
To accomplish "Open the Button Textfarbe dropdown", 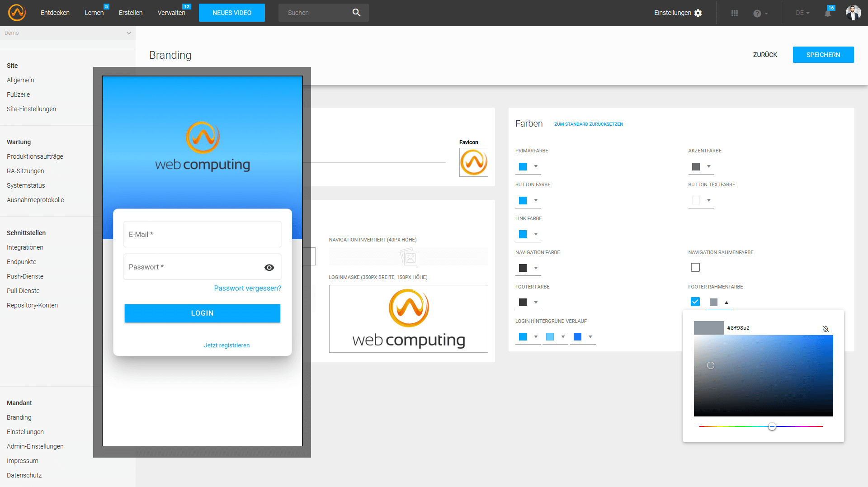I will [709, 200].
